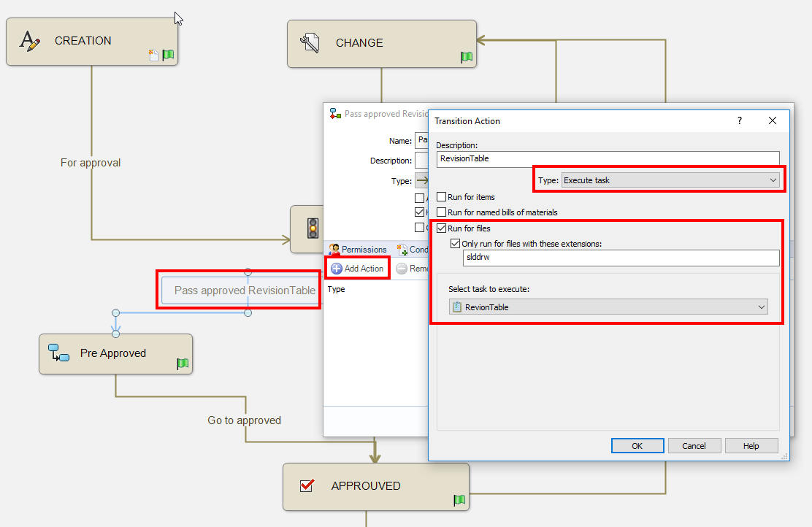Click the APPROUVED checkmark icon
The width and height of the screenshot is (812, 527).
[x=307, y=485]
